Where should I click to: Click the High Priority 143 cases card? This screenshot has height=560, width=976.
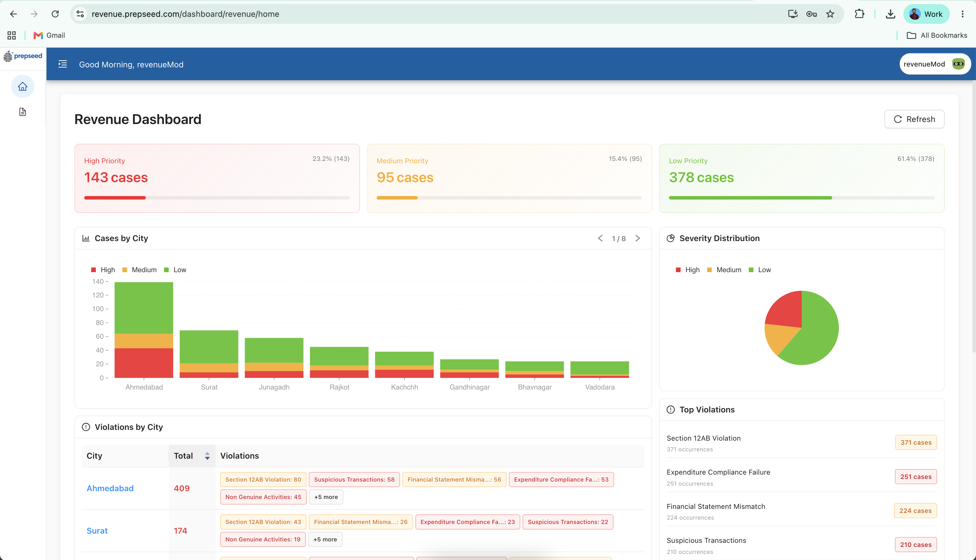click(217, 178)
